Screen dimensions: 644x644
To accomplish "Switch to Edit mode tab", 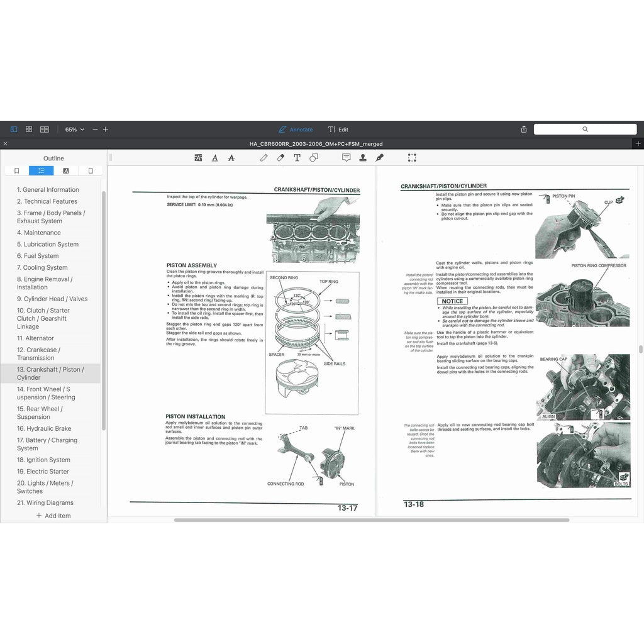I will coord(338,130).
